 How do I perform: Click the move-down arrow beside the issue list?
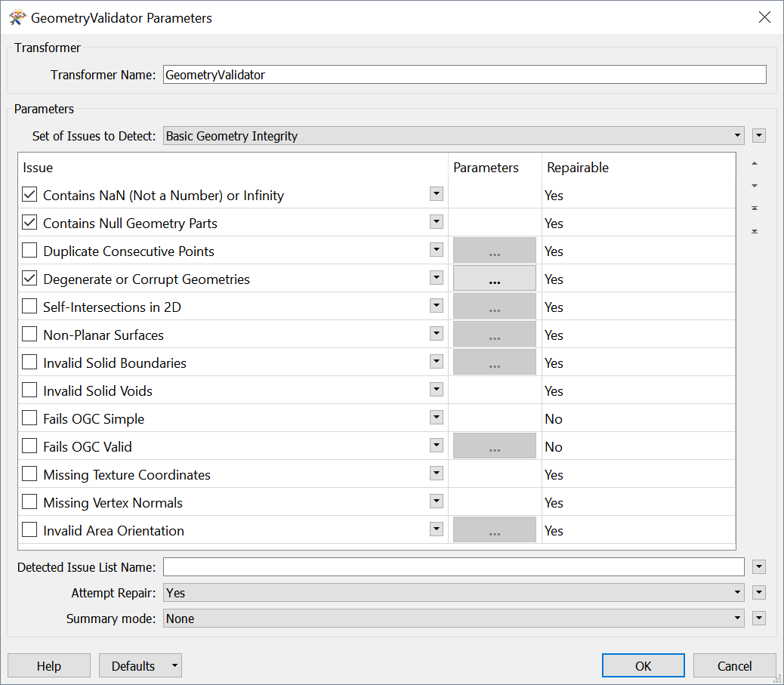point(754,186)
